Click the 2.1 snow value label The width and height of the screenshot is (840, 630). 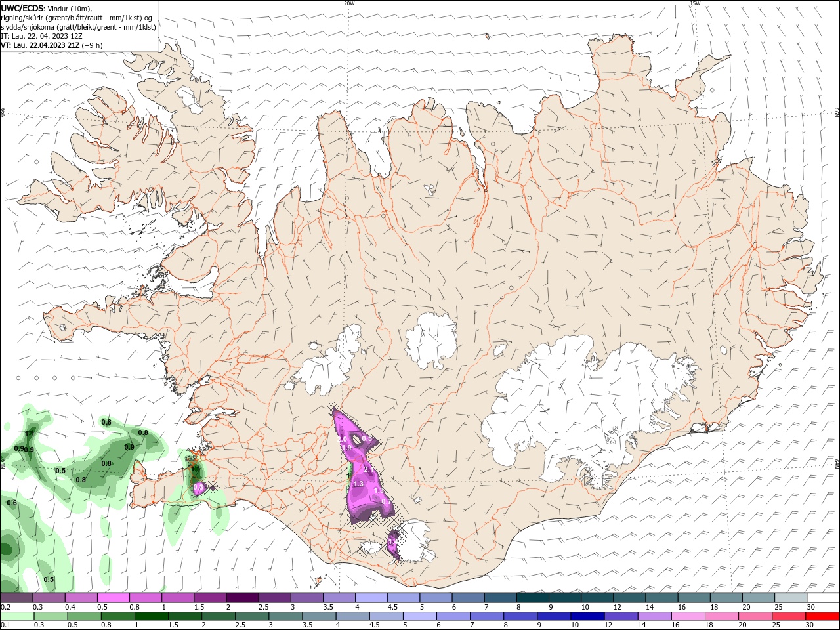(x=369, y=470)
